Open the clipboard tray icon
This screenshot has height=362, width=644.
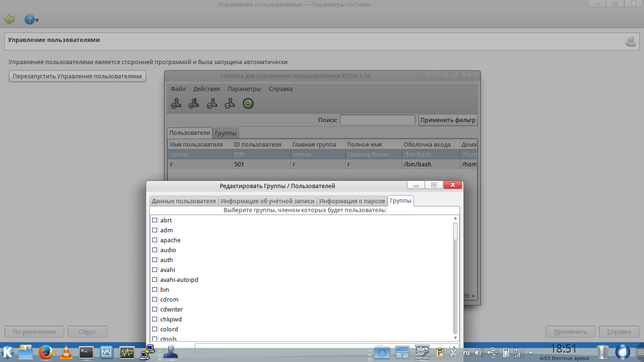439,352
